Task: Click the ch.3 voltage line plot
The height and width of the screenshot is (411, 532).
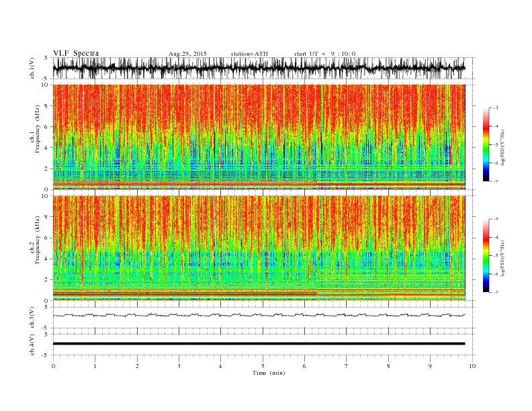Action: [x=263, y=318]
